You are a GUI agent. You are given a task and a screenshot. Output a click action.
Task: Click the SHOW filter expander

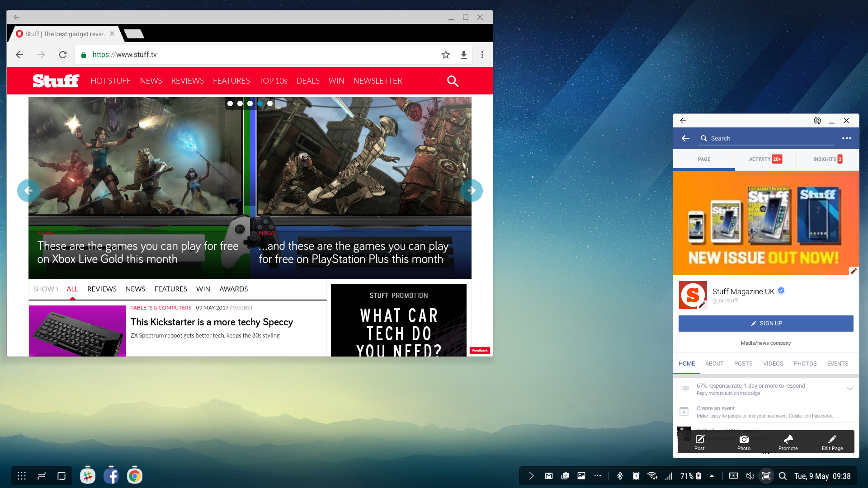[46, 289]
